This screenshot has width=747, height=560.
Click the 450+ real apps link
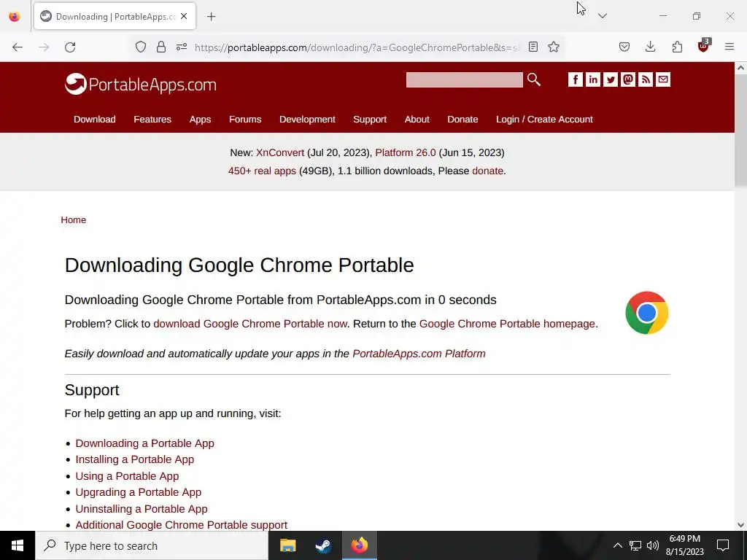(x=262, y=171)
